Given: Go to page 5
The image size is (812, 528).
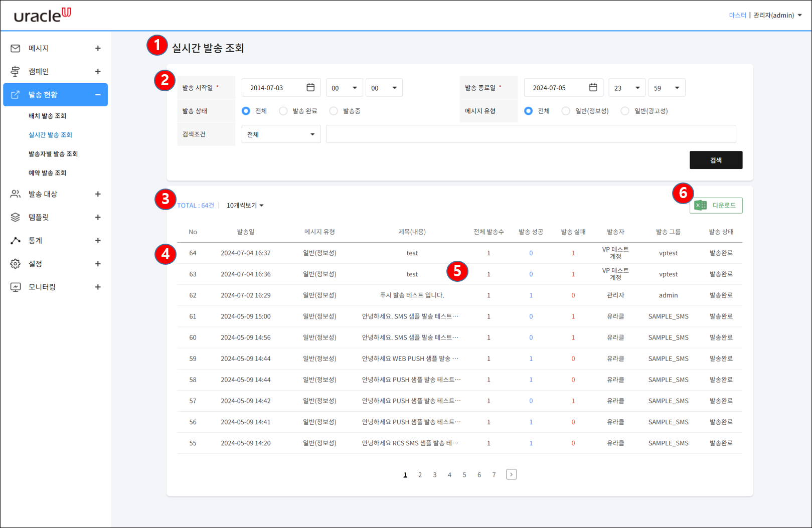Looking at the screenshot, I should click(x=464, y=475).
